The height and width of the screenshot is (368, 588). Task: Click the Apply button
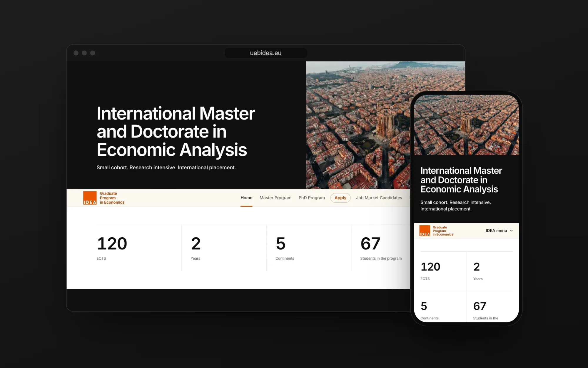[x=340, y=198]
